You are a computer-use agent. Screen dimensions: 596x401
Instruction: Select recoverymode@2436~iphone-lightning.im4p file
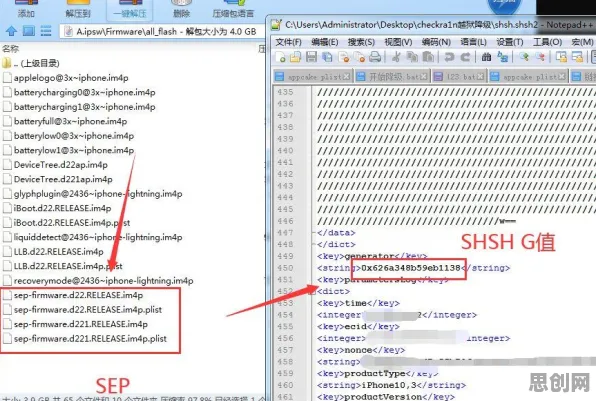(98, 281)
